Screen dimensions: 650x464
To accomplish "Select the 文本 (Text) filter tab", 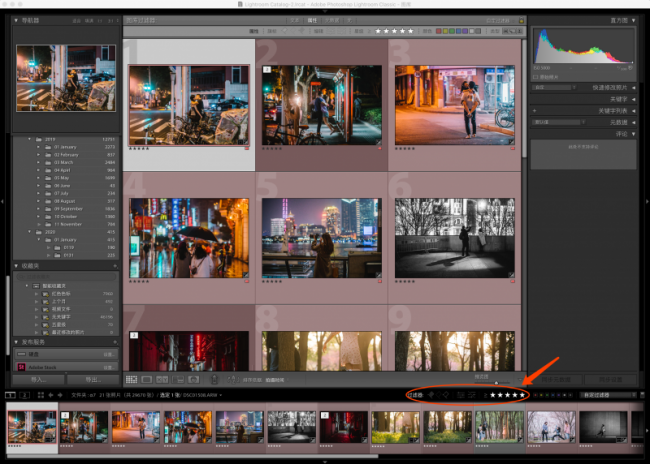I will 295,20.
